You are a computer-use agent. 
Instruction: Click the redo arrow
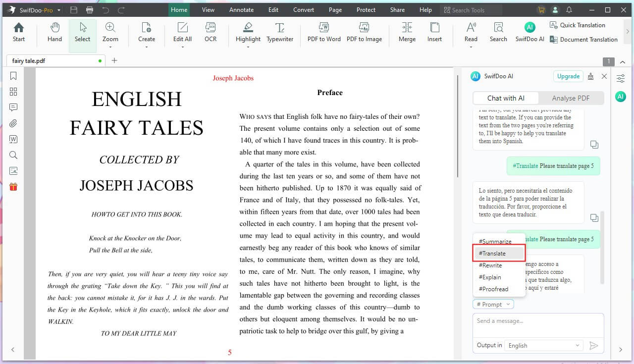pyautogui.click(x=121, y=10)
